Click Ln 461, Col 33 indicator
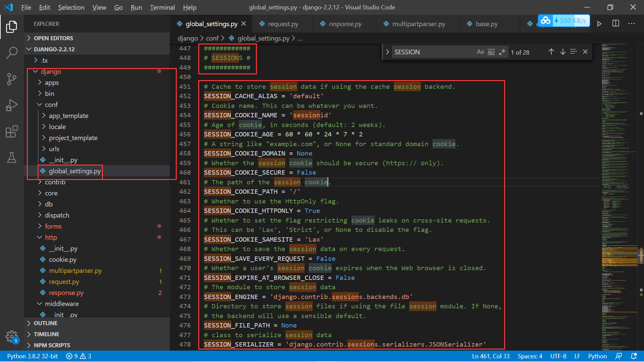 (x=491, y=356)
